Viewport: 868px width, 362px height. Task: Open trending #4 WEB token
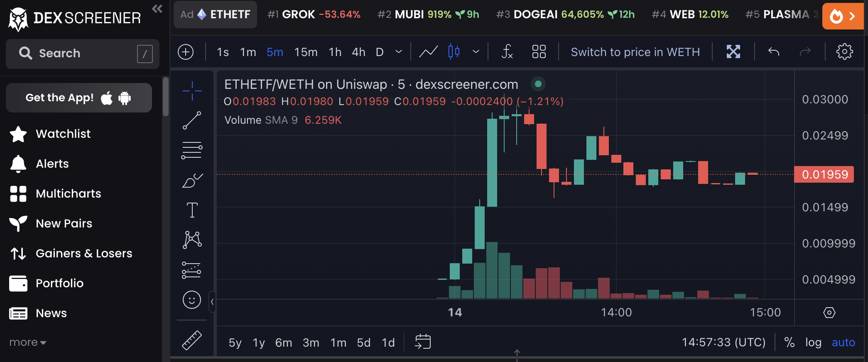690,15
